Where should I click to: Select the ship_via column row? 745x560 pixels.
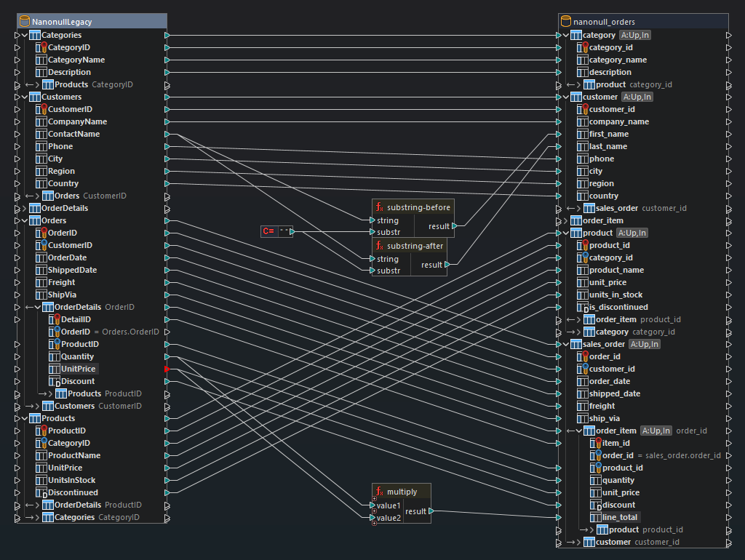[x=598, y=418]
